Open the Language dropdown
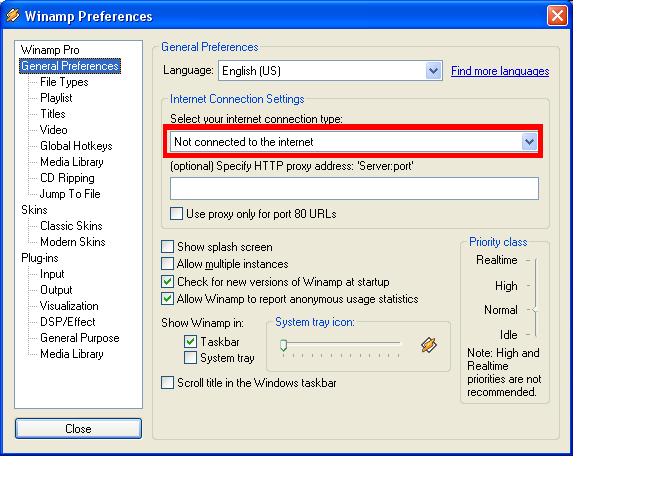650x498 pixels. tap(433, 71)
